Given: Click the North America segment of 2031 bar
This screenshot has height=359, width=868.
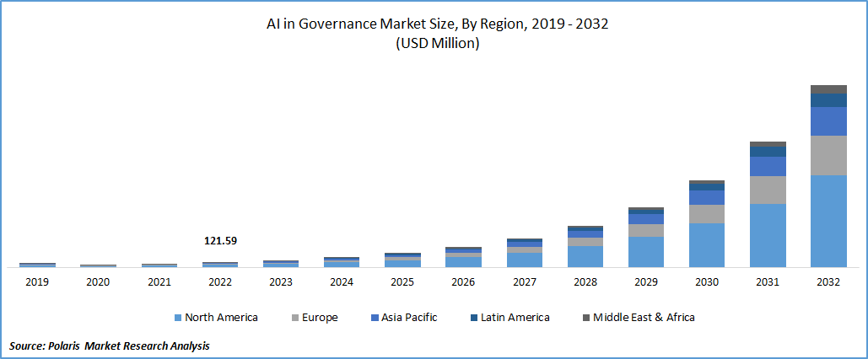Looking at the screenshot, I should 768,236.
